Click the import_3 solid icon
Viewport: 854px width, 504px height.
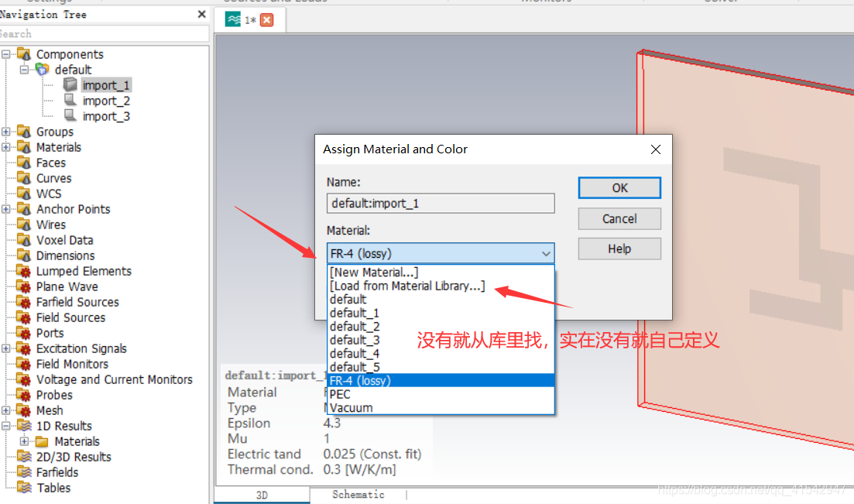pos(70,115)
